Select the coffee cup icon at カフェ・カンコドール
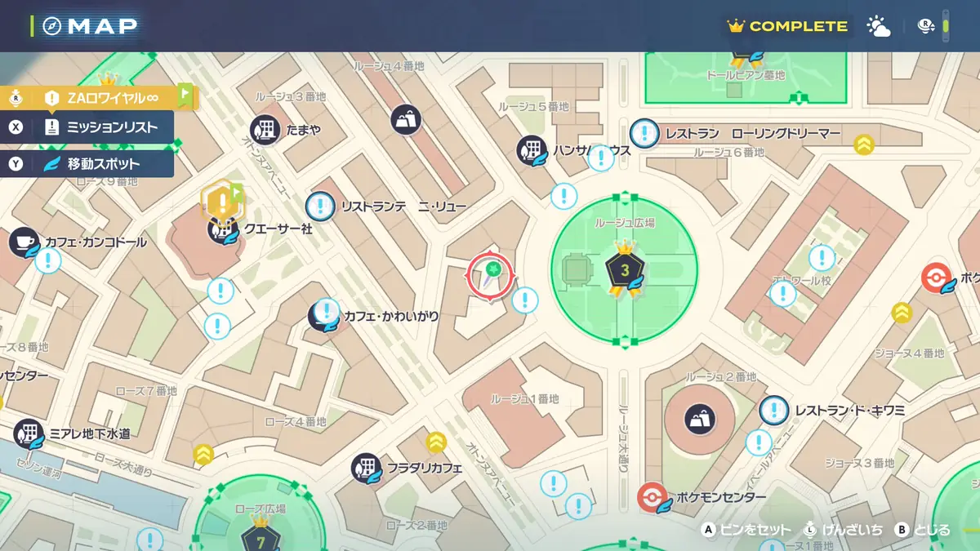Screen dimensions: 980x551 [x=23, y=242]
